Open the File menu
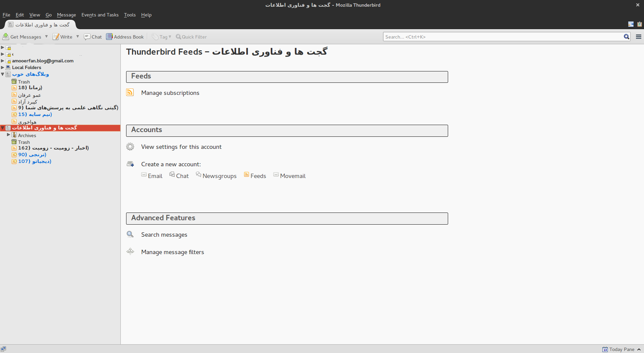Viewport: 644px width, 353px height. tap(6, 15)
